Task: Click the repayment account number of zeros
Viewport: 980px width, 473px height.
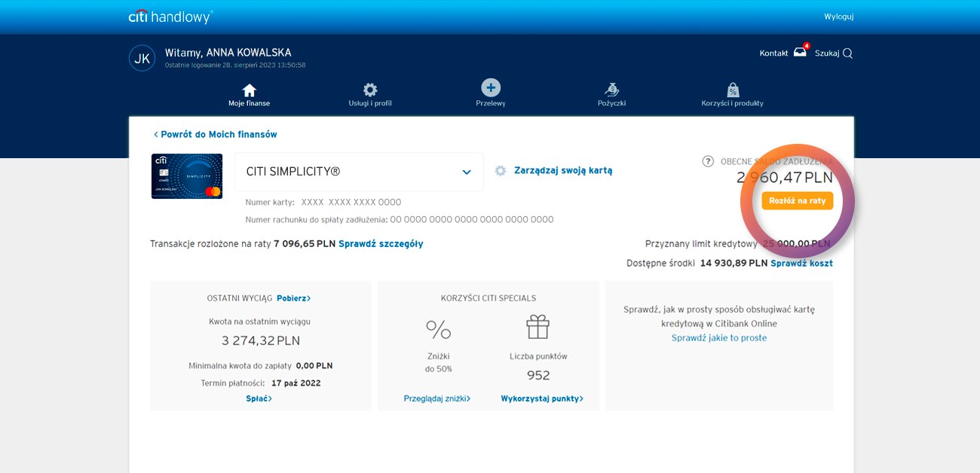Action: 472,220
